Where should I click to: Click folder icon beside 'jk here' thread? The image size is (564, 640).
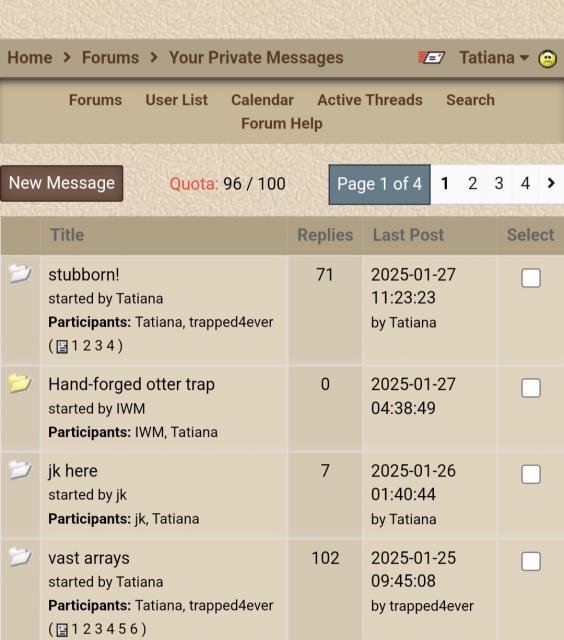click(20, 470)
